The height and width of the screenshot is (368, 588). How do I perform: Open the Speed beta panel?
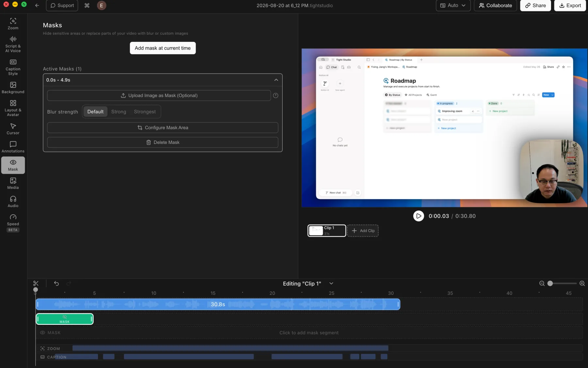tap(13, 222)
